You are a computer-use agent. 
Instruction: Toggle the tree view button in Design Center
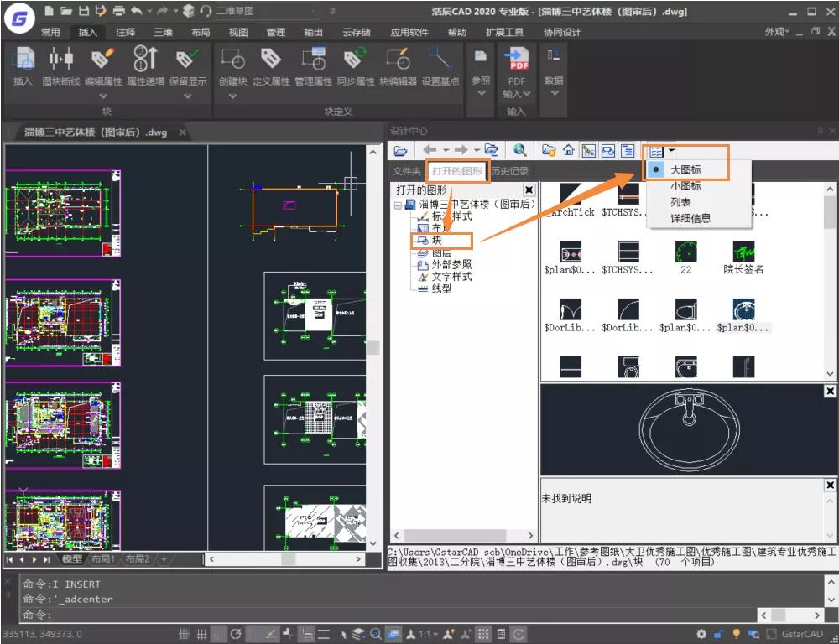pos(589,151)
